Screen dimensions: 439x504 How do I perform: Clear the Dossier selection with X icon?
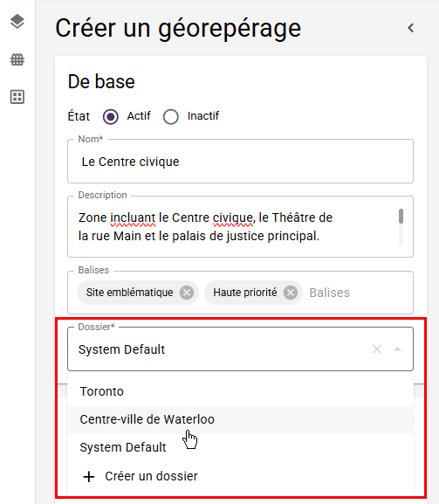[377, 349]
